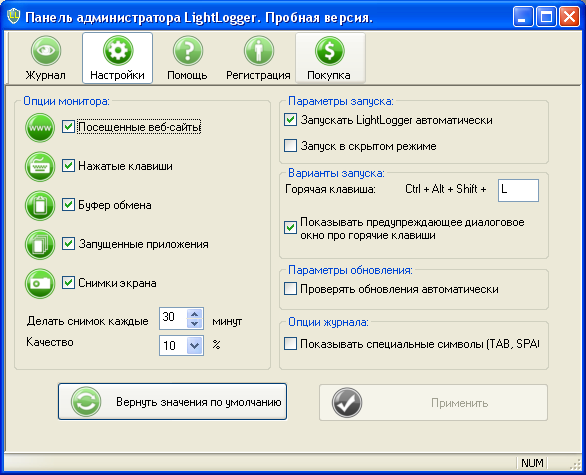Enable Запуск в скрытом режиме
This screenshot has height=475, width=586.
coord(290,145)
